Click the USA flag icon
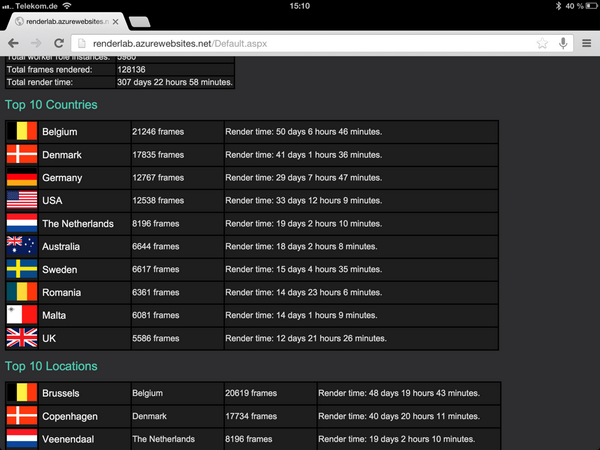This screenshot has width=600, height=450. 22,201
